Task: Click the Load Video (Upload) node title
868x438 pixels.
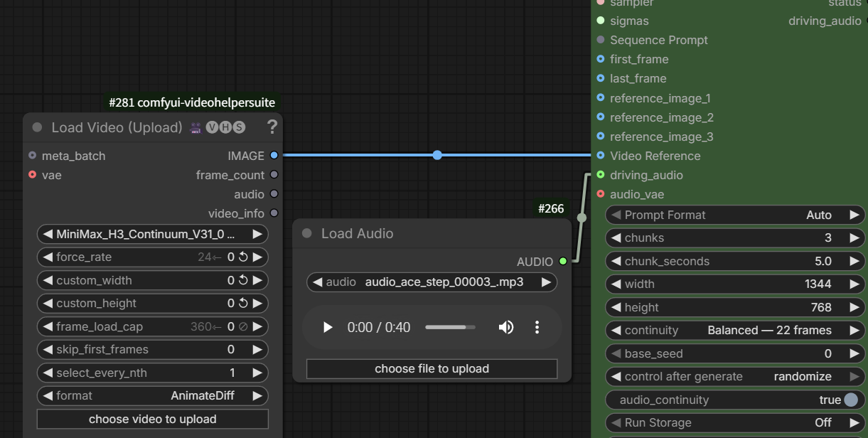Action: [117, 127]
